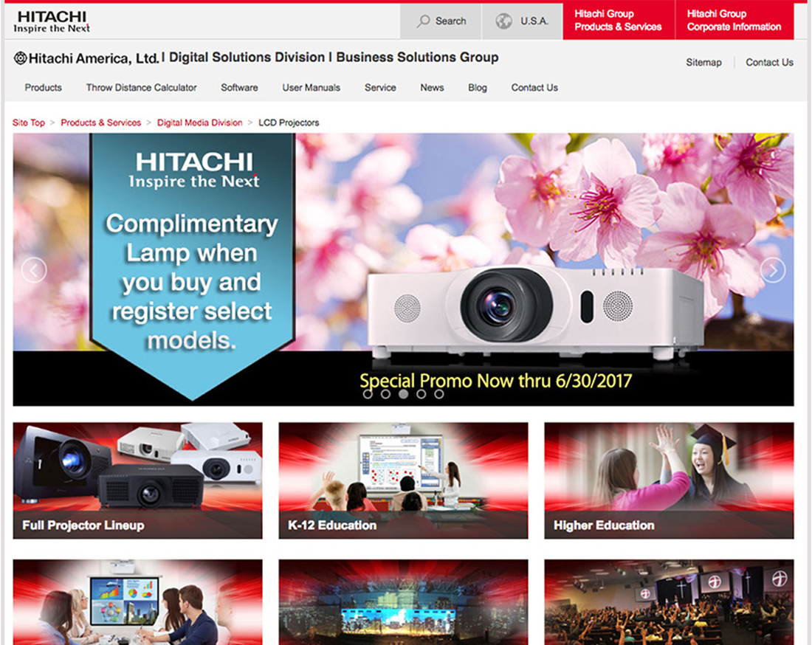Open the User Manuals menu item
The image size is (812, 645).
click(312, 88)
